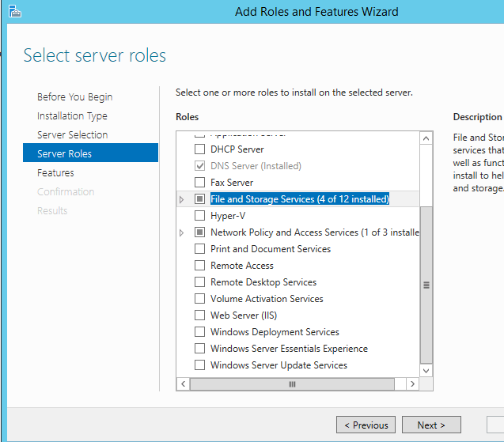Open the Installation Type step
The width and height of the screenshot is (504, 442).
click(72, 116)
